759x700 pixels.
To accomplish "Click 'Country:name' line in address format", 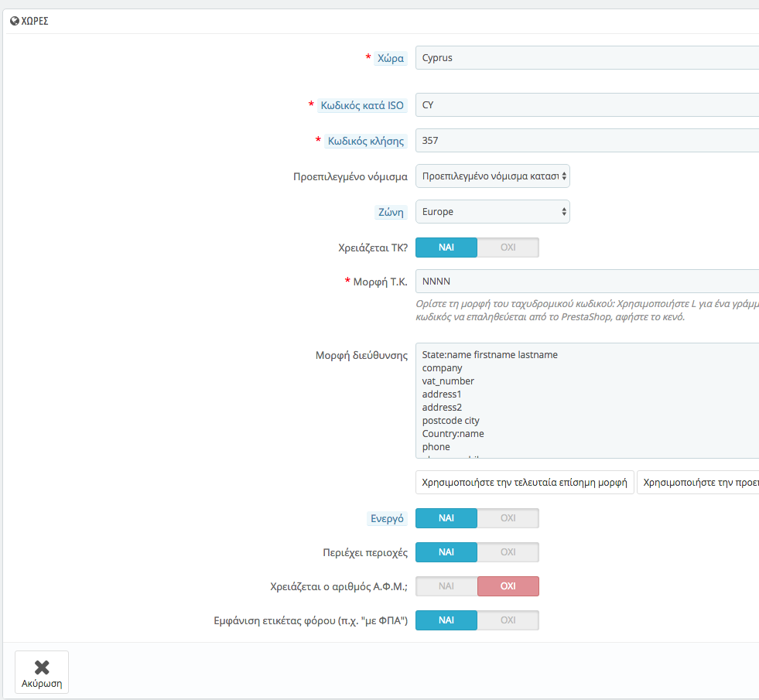I will (453, 433).
